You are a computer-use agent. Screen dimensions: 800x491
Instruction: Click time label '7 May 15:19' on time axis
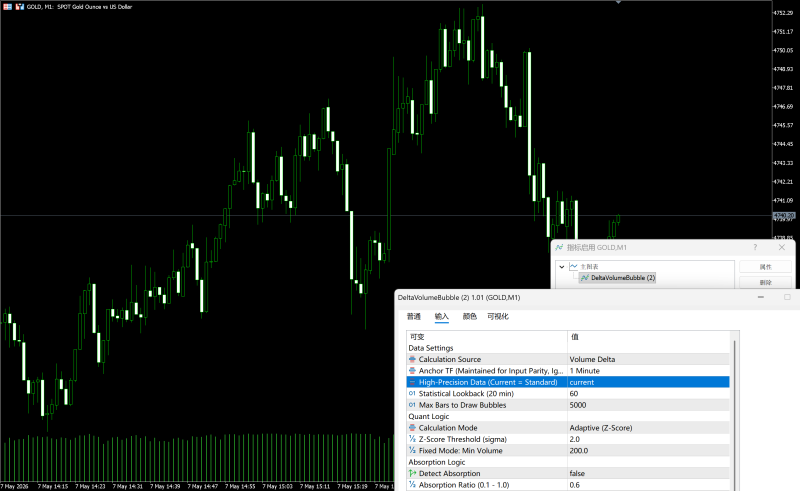pyautogui.click(x=353, y=486)
